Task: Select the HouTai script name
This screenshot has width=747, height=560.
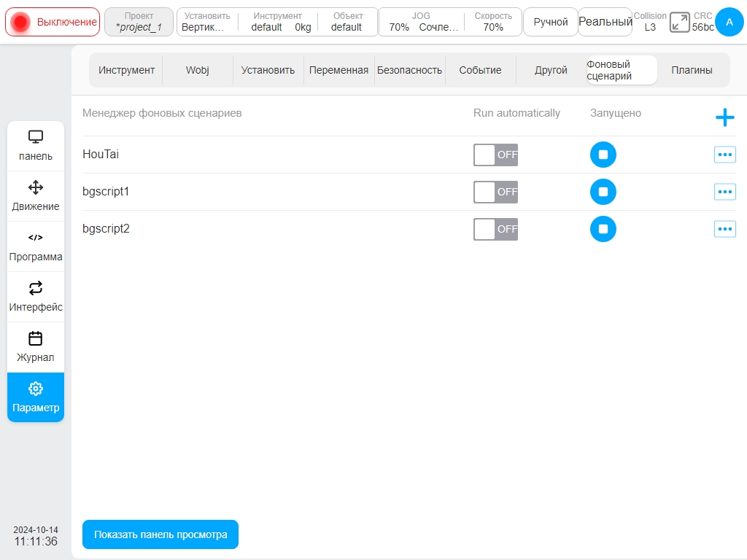Action: (x=101, y=155)
